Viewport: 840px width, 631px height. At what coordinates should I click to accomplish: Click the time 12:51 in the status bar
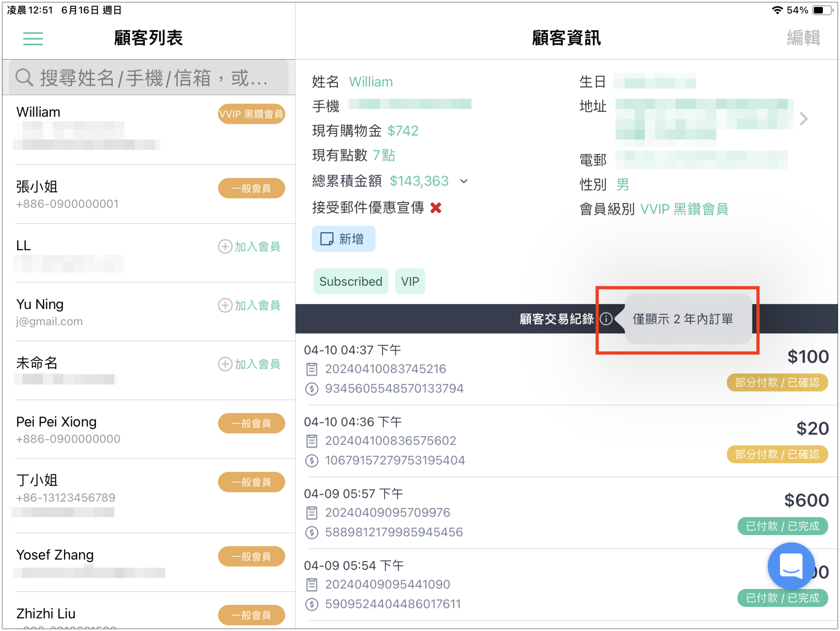coord(41,10)
